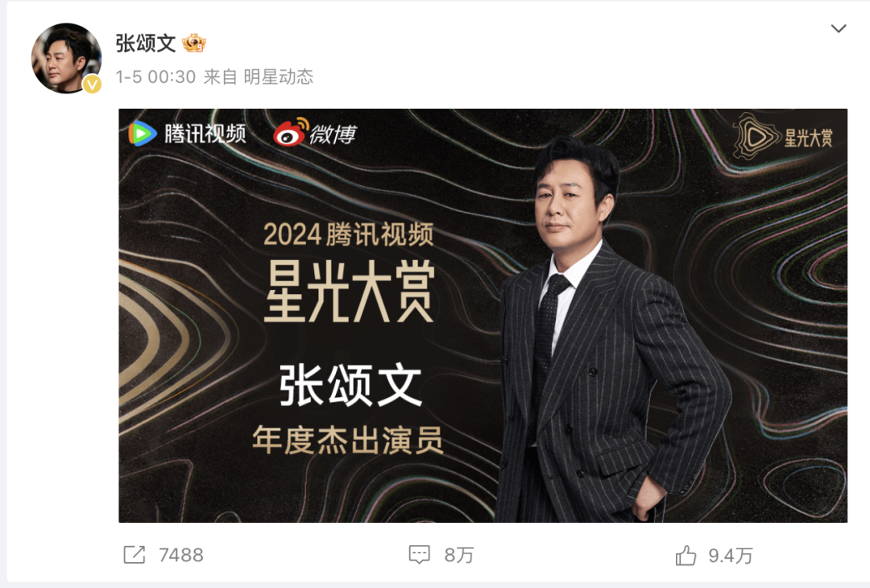870x588 pixels.
Task: Click the large 星光大赏 title text
Action: click(x=350, y=292)
